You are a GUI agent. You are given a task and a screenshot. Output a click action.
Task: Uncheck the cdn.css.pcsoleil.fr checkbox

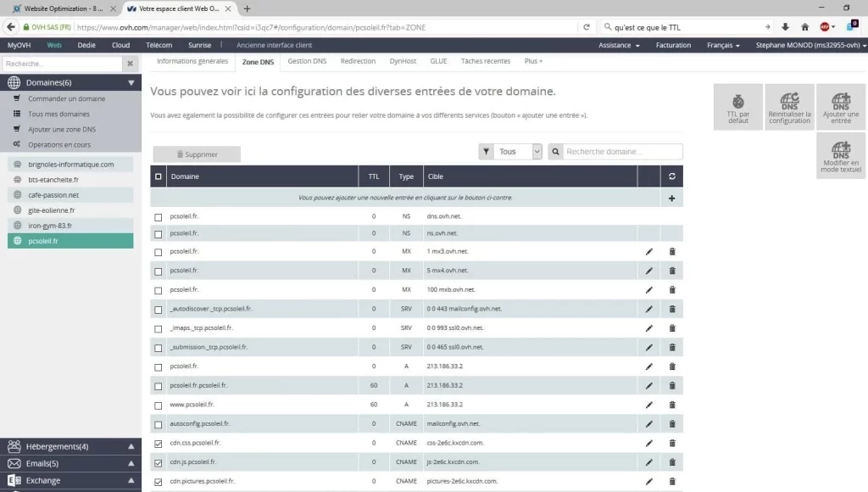(159, 444)
